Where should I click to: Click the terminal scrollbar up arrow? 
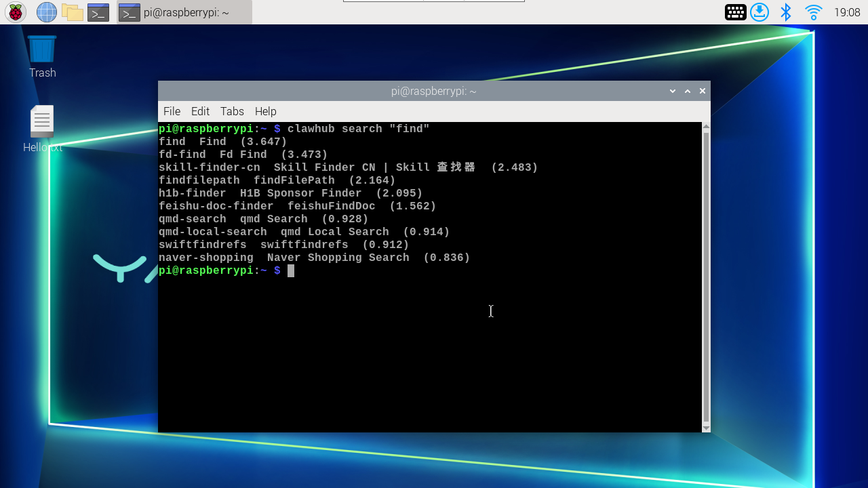pos(706,126)
